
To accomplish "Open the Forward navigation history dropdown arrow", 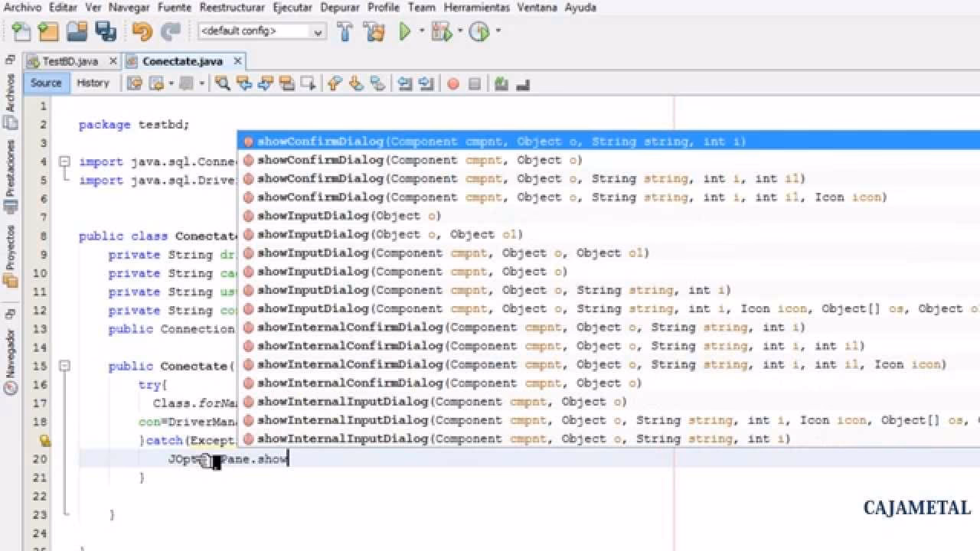I will [202, 83].
